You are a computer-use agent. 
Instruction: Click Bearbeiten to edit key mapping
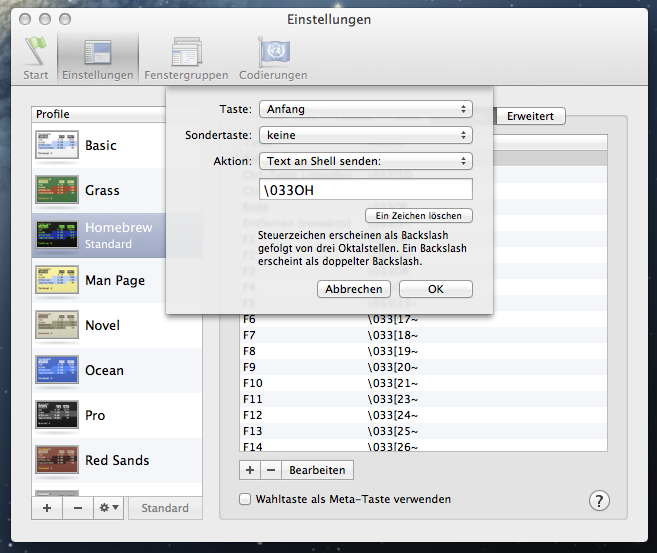point(317,470)
